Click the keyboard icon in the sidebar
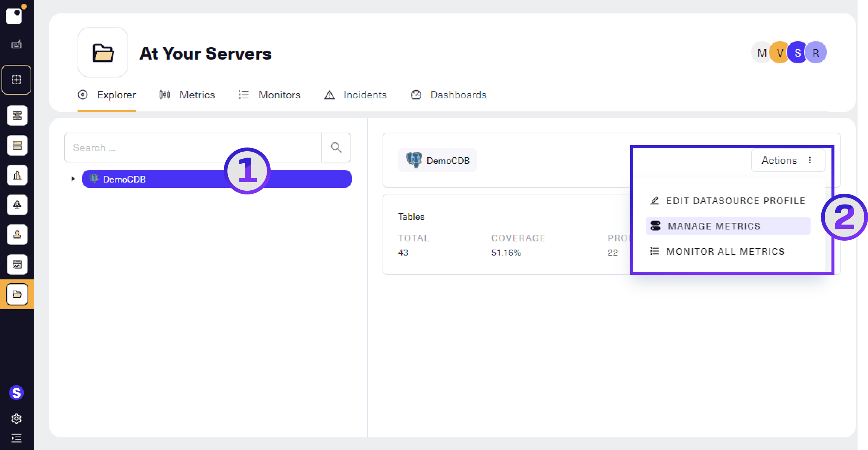Viewport: 868px width, 450px height. pos(16,45)
